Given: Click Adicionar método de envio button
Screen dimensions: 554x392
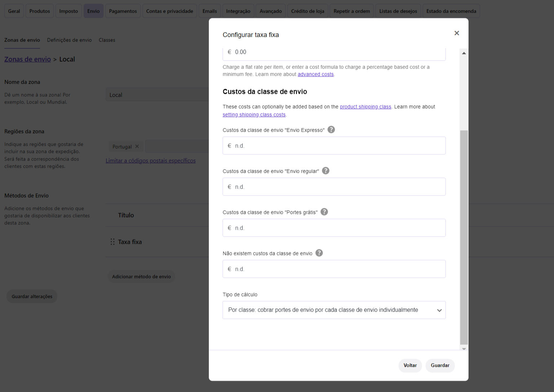Looking at the screenshot, I should (x=141, y=277).
